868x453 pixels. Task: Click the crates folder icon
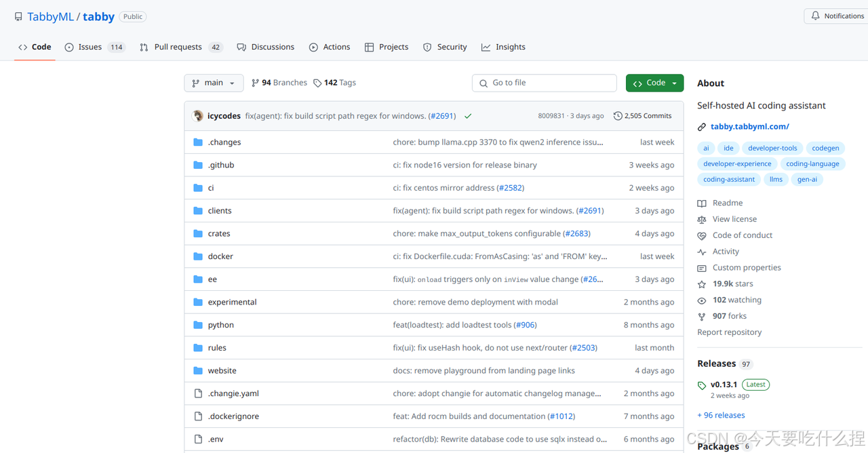click(198, 233)
